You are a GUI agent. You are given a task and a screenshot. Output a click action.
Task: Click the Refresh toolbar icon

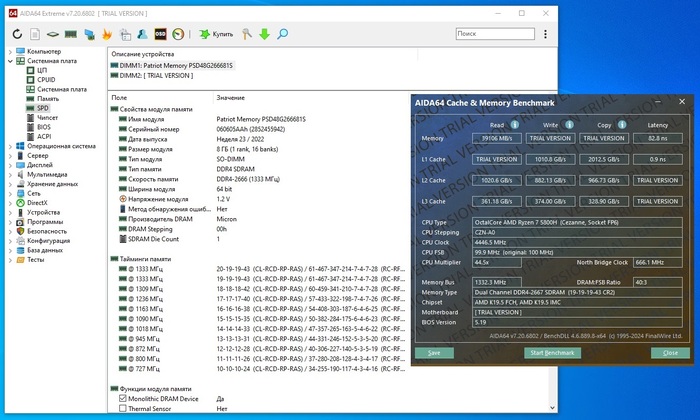[x=19, y=34]
